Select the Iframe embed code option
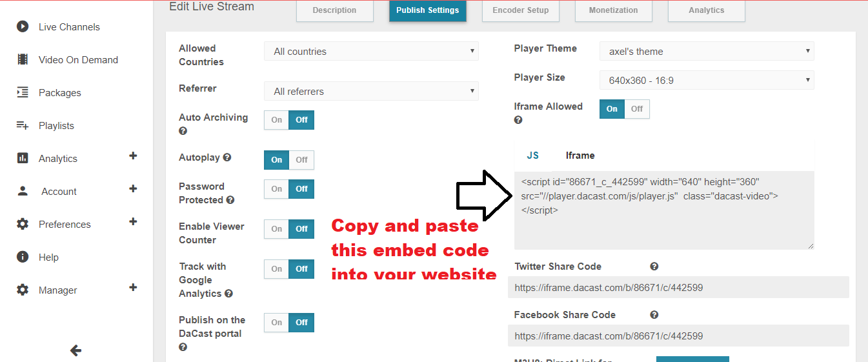The image size is (868, 362). pyautogui.click(x=580, y=156)
